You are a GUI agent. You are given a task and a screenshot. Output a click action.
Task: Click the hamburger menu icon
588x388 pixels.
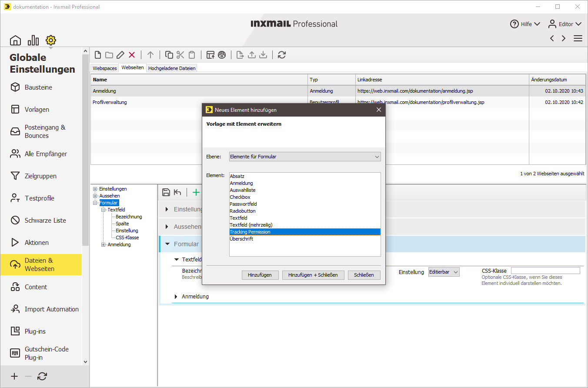coord(578,38)
